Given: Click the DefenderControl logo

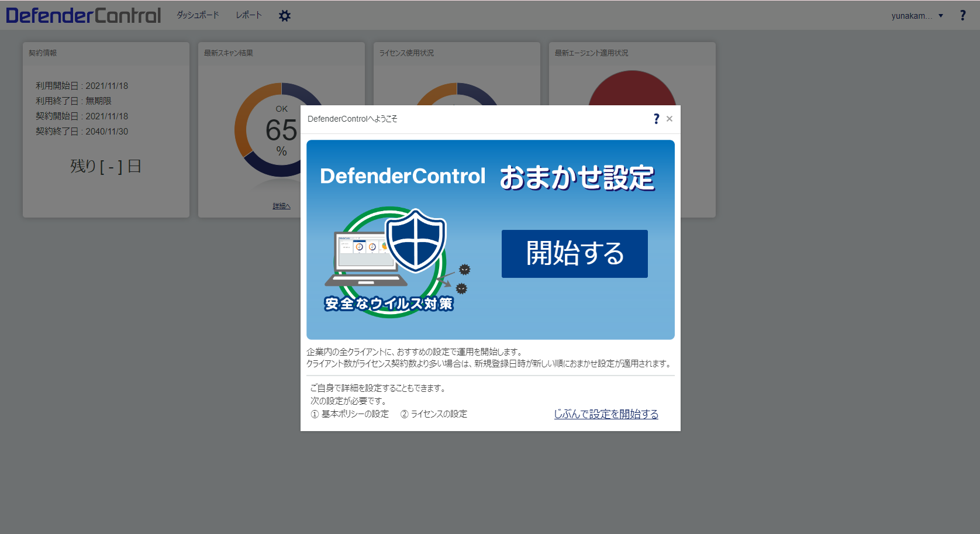Looking at the screenshot, I should pyautogui.click(x=84, y=15).
